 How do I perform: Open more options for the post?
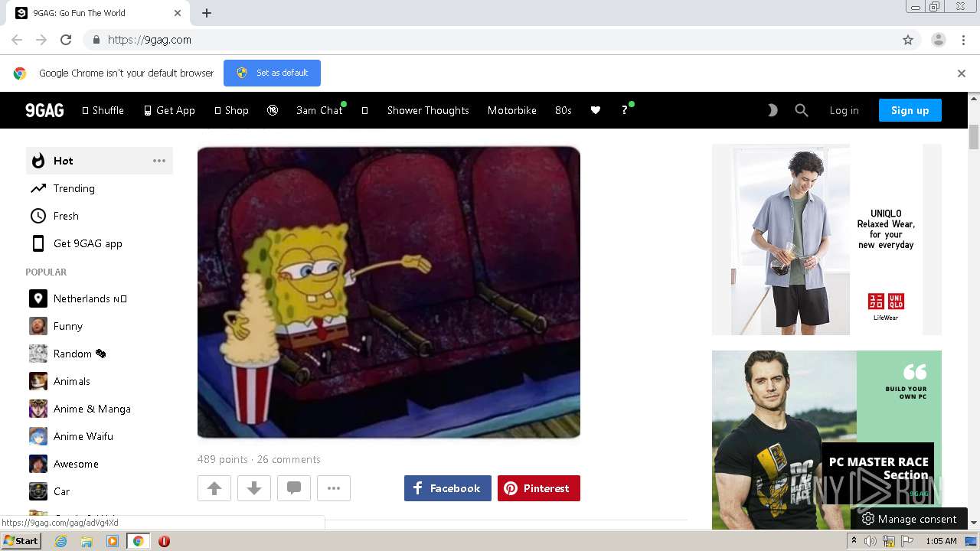coord(334,488)
